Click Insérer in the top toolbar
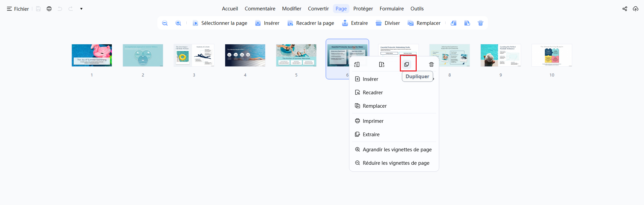Screen dimensions: 644x205 coord(267,23)
